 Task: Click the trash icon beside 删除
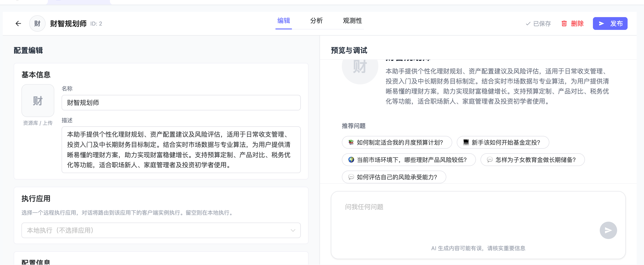tap(564, 23)
